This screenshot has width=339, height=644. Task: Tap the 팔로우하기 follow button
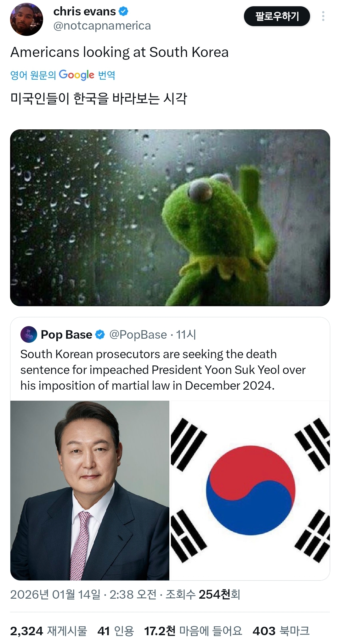coord(277,16)
